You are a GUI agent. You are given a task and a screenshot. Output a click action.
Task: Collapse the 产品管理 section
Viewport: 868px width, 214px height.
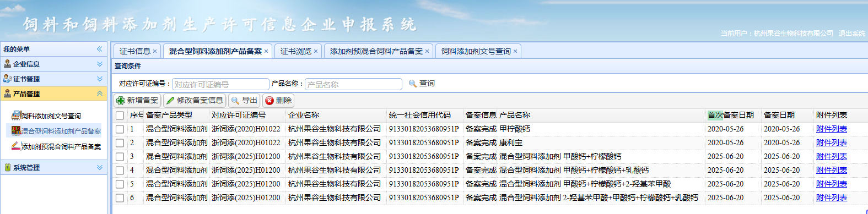(x=100, y=94)
